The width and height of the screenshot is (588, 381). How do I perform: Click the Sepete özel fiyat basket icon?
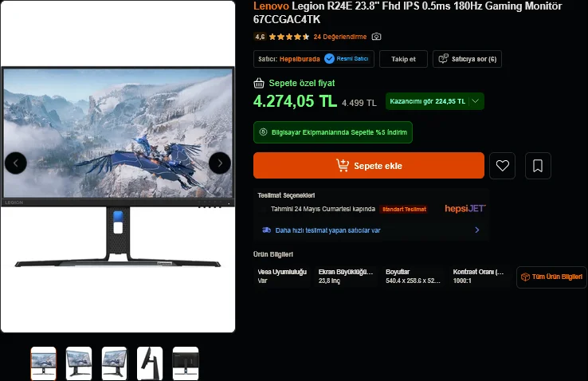[259, 83]
